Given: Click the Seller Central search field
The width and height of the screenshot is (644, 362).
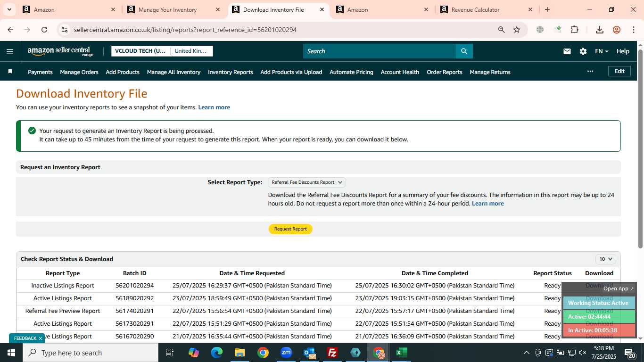Looking at the screenshot, I should coord(380,51).
